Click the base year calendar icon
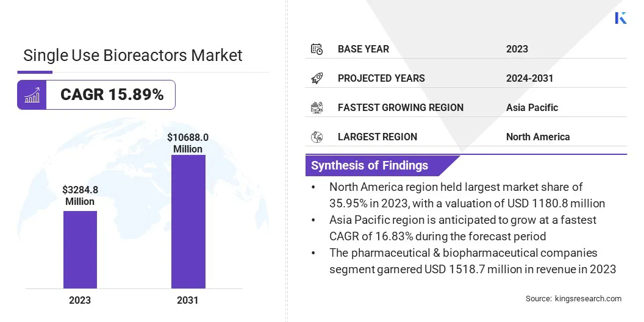Viewport: 644px width, 322px height. pos(317,49)
